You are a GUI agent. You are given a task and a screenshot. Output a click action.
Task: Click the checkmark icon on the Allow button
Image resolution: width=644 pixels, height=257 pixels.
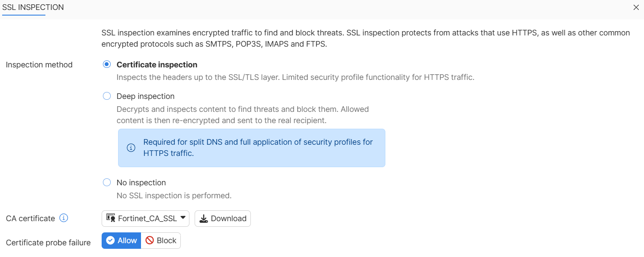[110, 240]
